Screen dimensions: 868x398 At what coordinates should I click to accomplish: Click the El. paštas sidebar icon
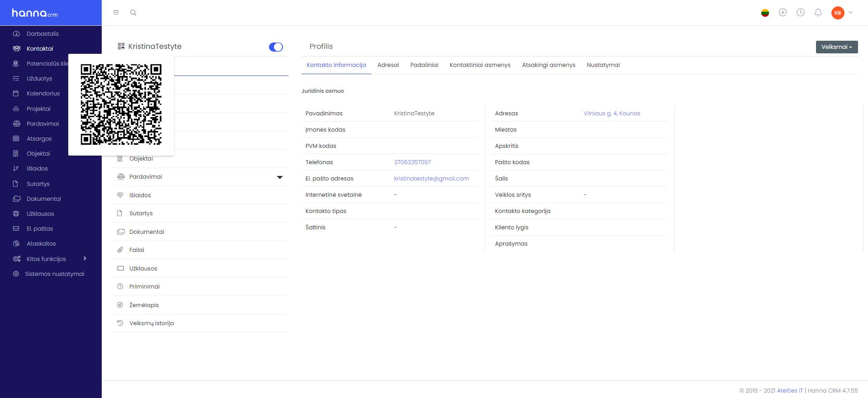pos(16,228)
